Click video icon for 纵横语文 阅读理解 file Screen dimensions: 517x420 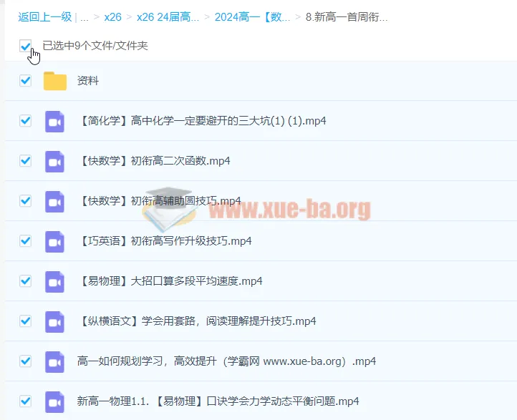54,321
